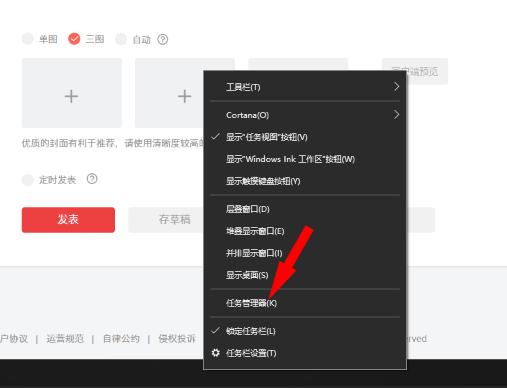This screenshot has height=388, width=507.
Task: Toggle 显示触摸键盘按钮(Y) menu item
Action: [305, 181]
